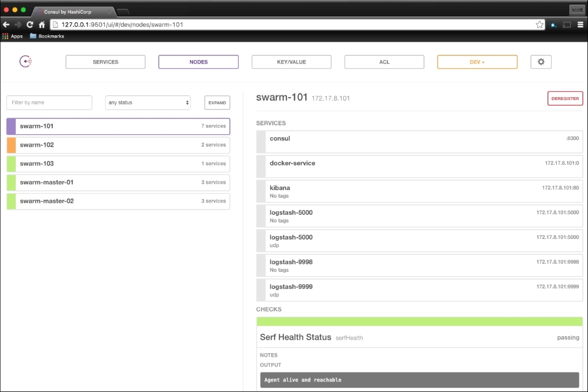Open the Bookmarks folder
The image size is (588, 392).
click(47, 36)
